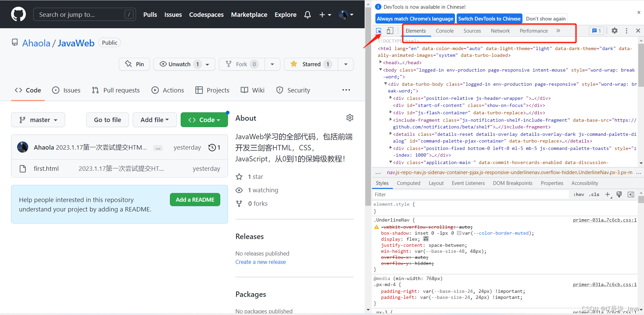Dismiss the DevTools language infobar

click(x=639, y=12)
